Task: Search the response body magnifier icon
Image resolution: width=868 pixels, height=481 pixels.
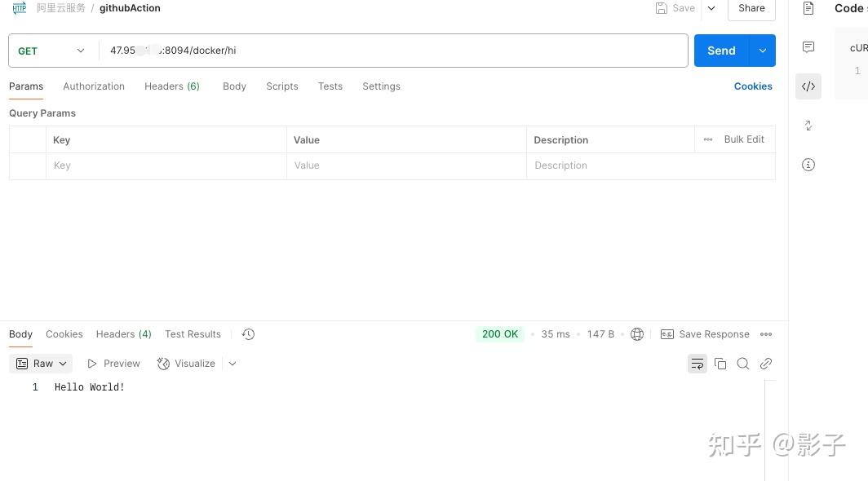Action: tap(743, 364)
